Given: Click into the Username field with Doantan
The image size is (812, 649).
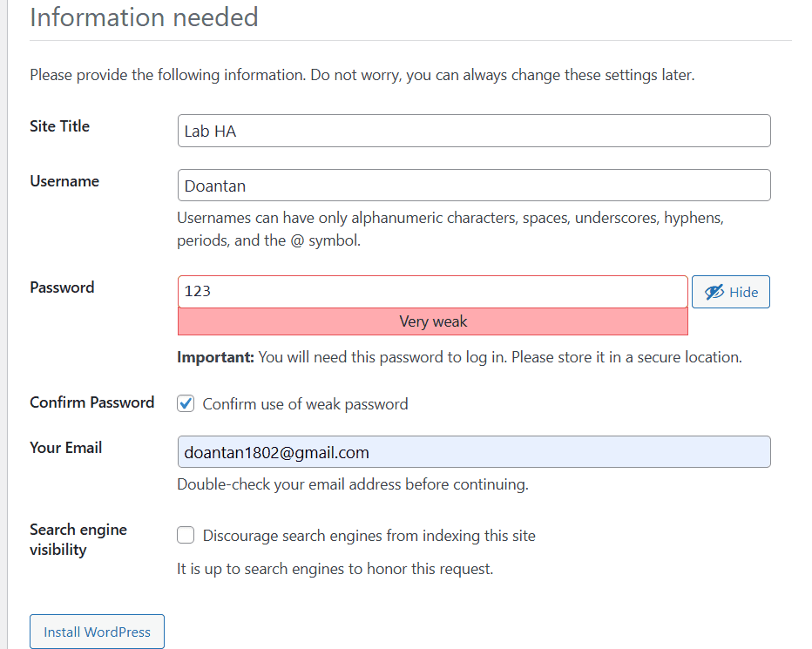Looking at the screenshot, I should [473, 186].
